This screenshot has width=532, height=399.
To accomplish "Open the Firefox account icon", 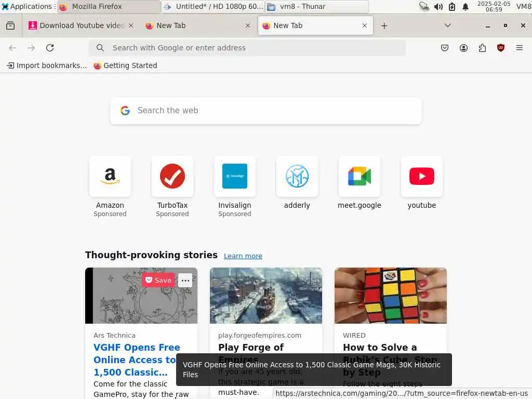I will click(x=463, y=48).
